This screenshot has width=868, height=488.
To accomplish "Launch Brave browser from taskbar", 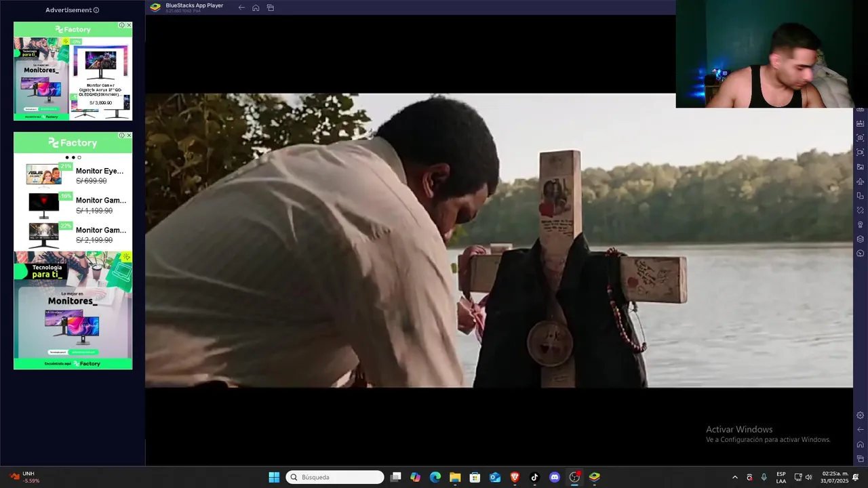I will pyautogui.click(x=515, y=477).
